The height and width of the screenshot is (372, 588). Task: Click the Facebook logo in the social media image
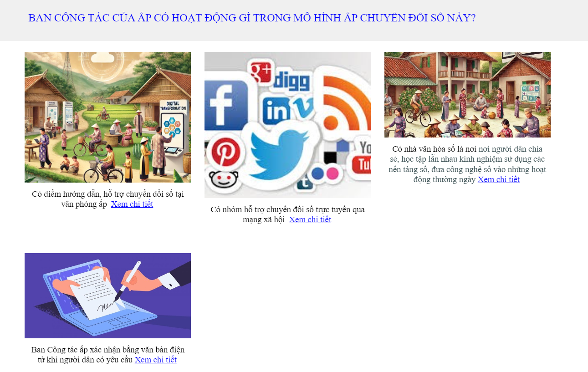click(226, 105)
